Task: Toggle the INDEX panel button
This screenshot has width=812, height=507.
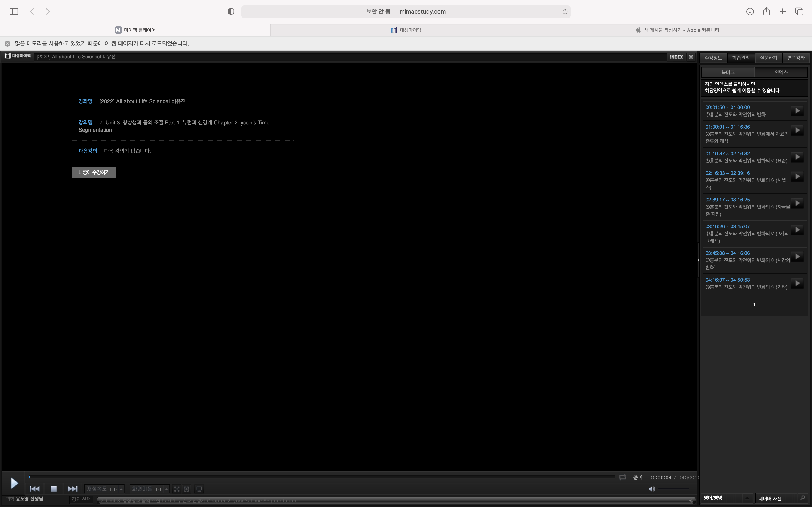Action: point(676,57)
